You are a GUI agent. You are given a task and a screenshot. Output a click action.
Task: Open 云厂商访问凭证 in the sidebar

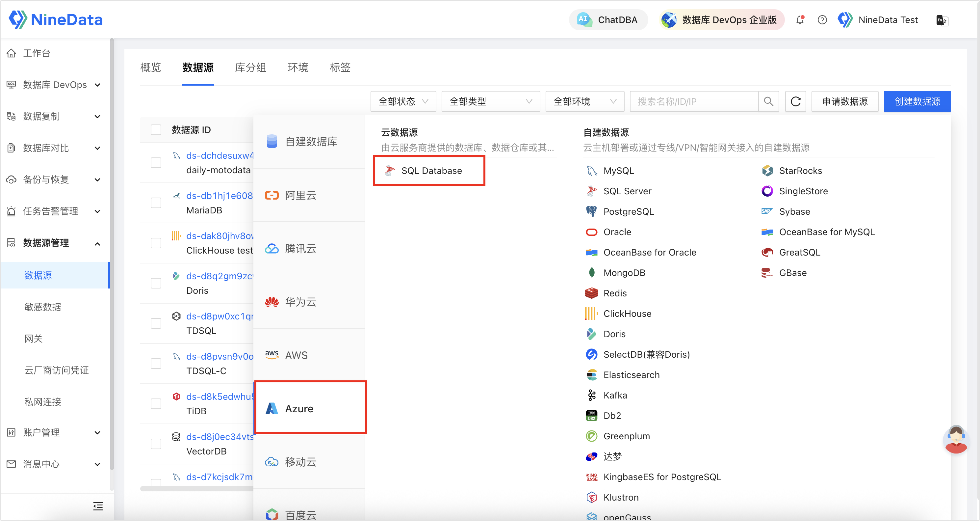tap(56, 370)
